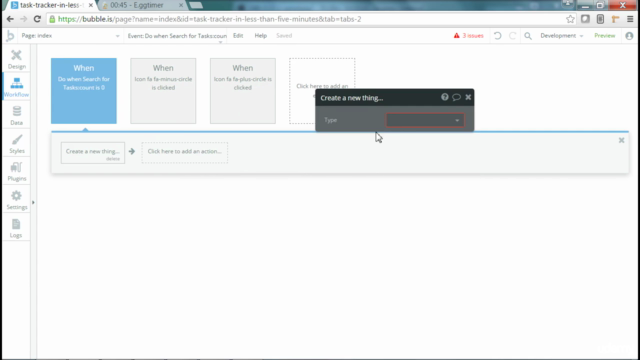This screenshot has width=640, height=360.
Task: Open the Event selector dropdown
Action: (x=177, y=36)
